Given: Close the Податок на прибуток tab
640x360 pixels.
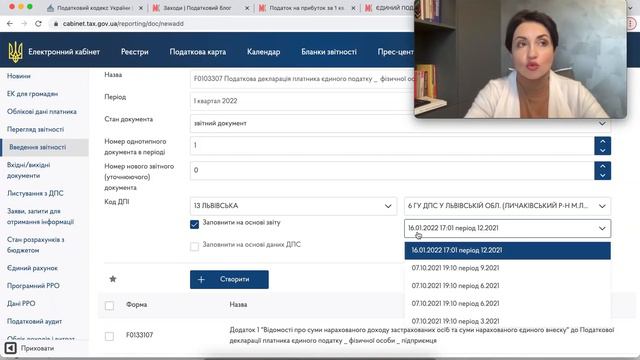Looking at the screenshot, I should point(353,8).
